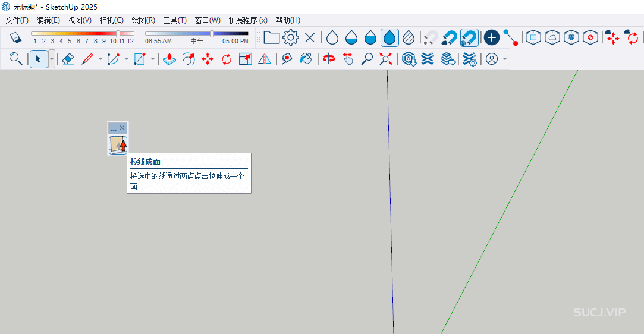Select the Move tool
644x334 pixels.
208,59
